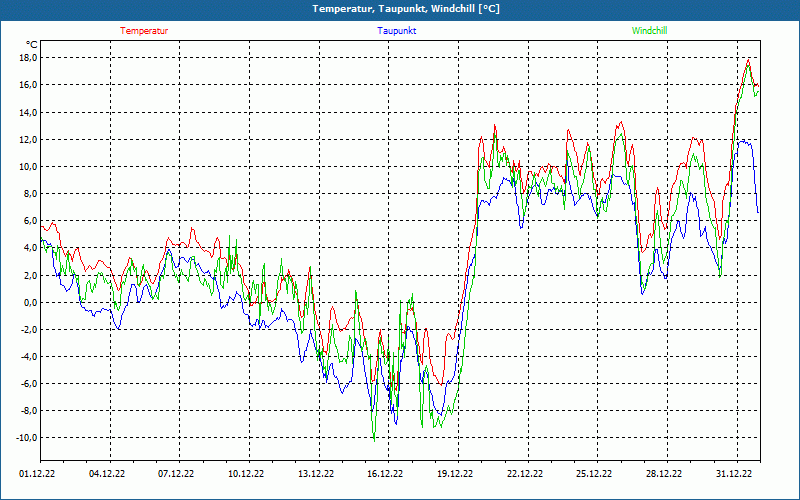Click the 10.12.22 date label
This screenshot has width=800, height=500.
pyautogui.click(x=246, y=473)
